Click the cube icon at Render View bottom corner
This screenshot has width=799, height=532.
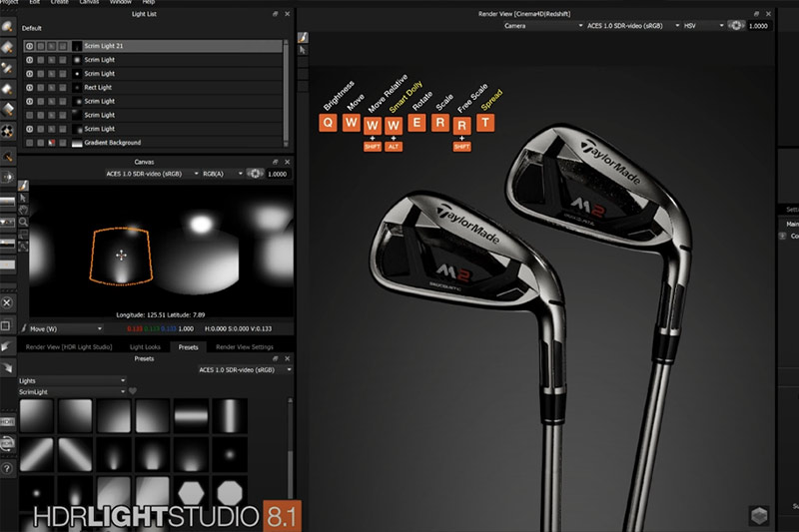(x=759, y=516)
